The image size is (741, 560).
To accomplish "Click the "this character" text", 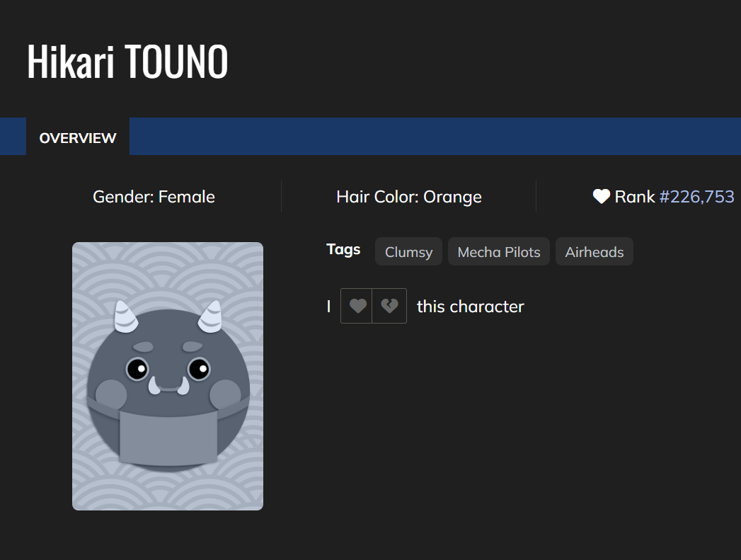I will tap(471, 307).
